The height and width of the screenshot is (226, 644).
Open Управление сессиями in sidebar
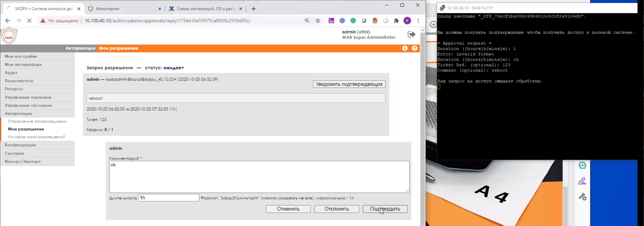click(37, 106)
